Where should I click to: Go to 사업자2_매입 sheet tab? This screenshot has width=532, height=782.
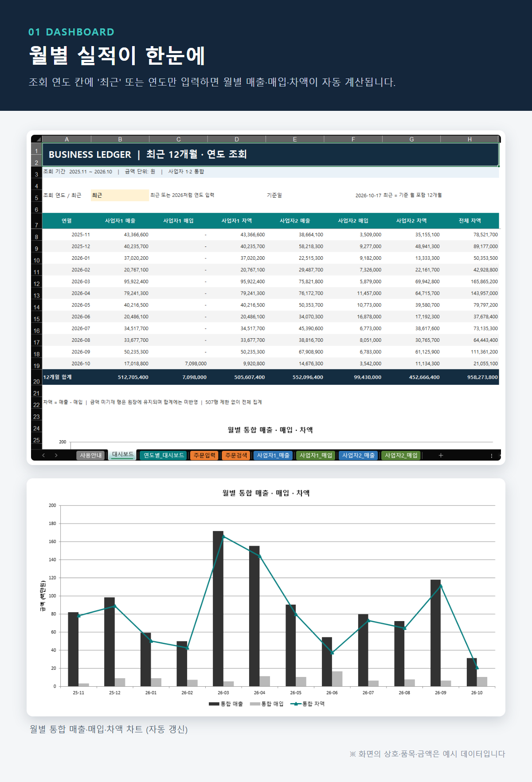(x=401, y=455)
